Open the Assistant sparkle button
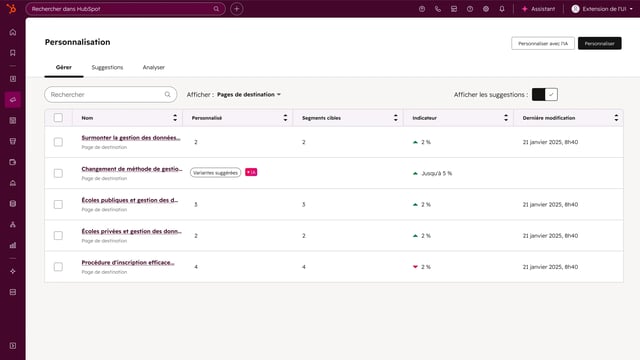 538,9
